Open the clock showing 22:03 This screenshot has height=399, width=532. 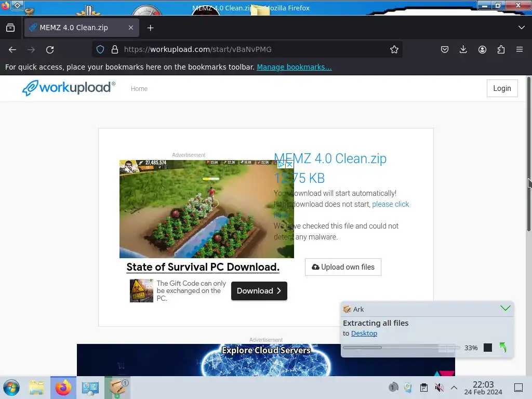[483, 388]
